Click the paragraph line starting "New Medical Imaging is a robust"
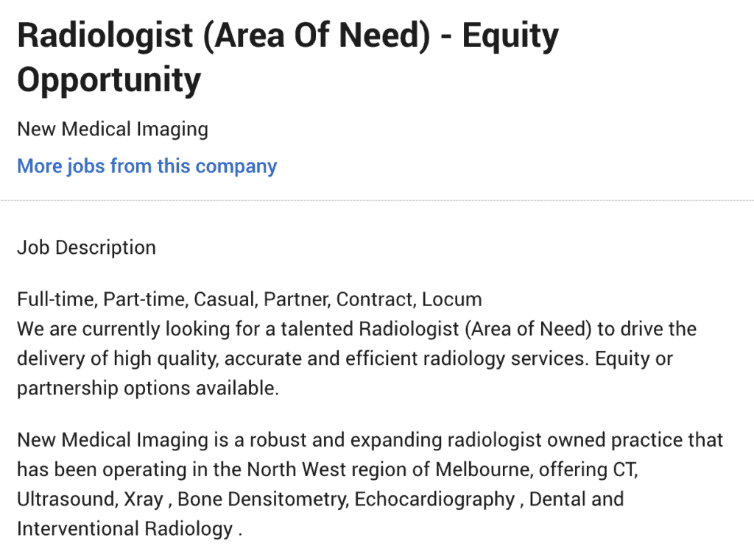The image size is (754, 560). (x=370, y=440)
